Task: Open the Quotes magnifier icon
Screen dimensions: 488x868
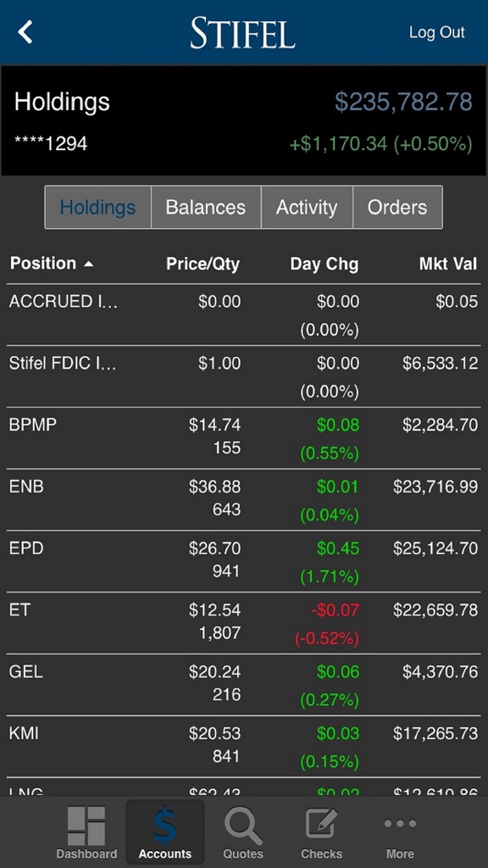Action: point(243,826)
